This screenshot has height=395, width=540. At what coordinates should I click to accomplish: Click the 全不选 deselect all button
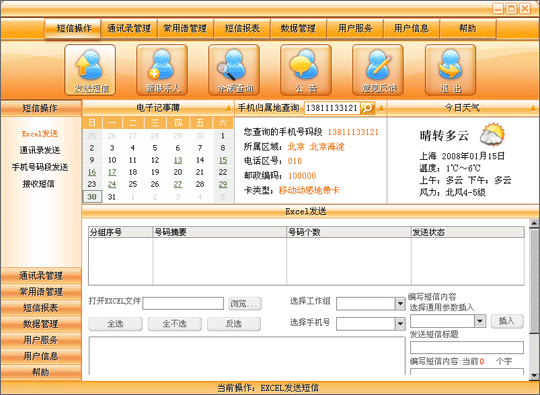click(175, 324)
